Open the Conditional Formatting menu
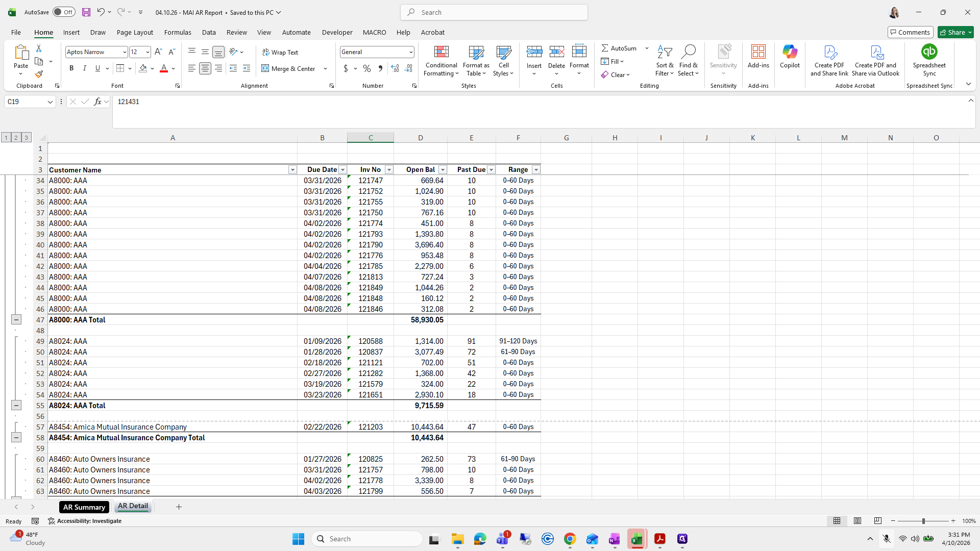 coord(442,61)
